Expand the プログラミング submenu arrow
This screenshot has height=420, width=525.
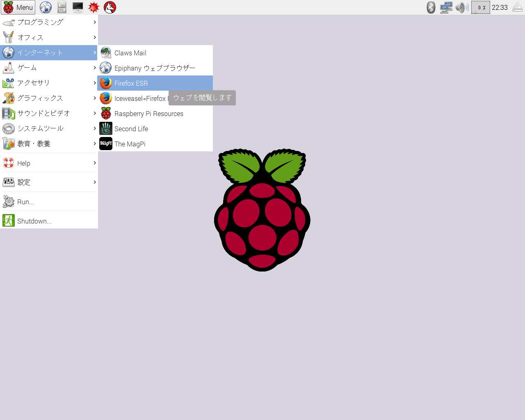(x=95, y=22)
